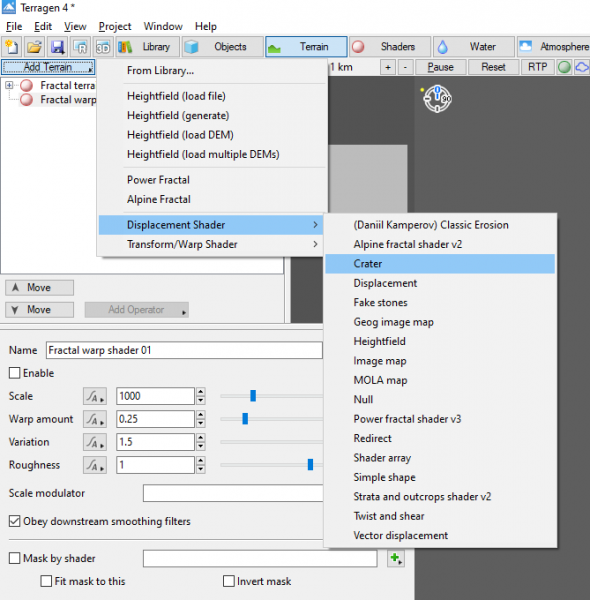Click green plus icon for mask shader
590x600 pixels.
395,559
